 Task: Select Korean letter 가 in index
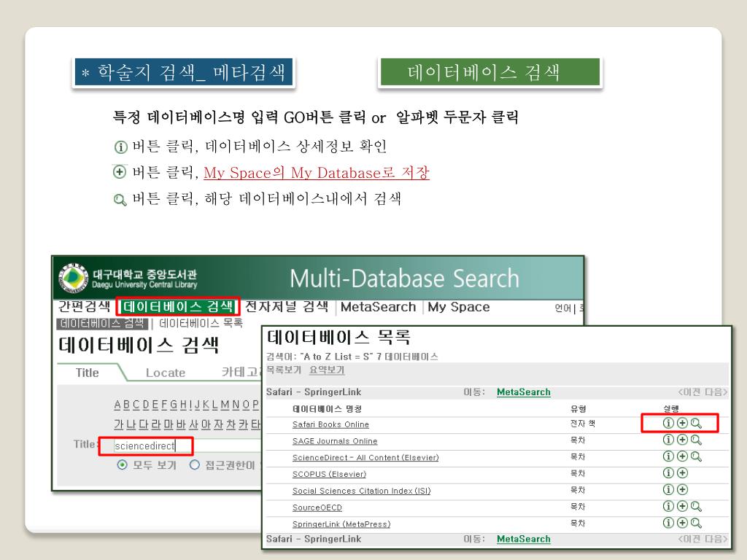tap(119, 424)
